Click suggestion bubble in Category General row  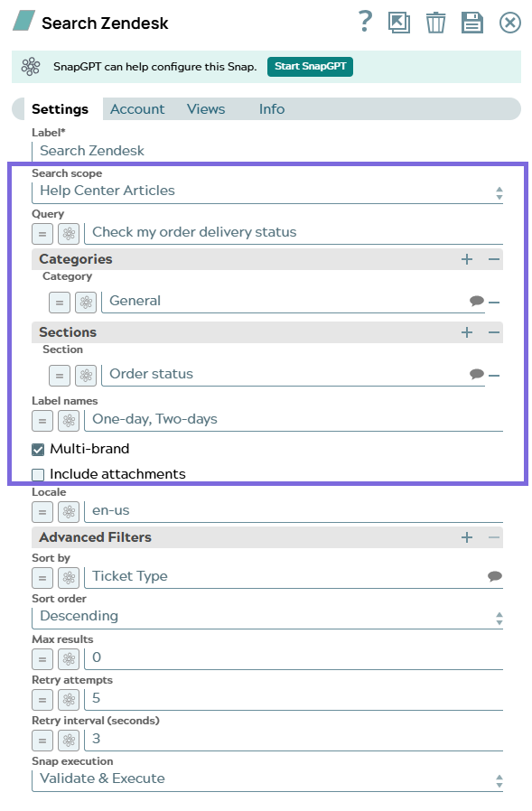click(x=476, y=301)
